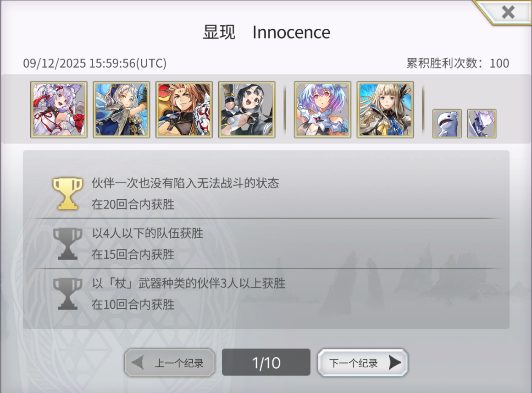
Task: Click the 09/12/2025 timestamp text
Action: (x=94, y=63)
